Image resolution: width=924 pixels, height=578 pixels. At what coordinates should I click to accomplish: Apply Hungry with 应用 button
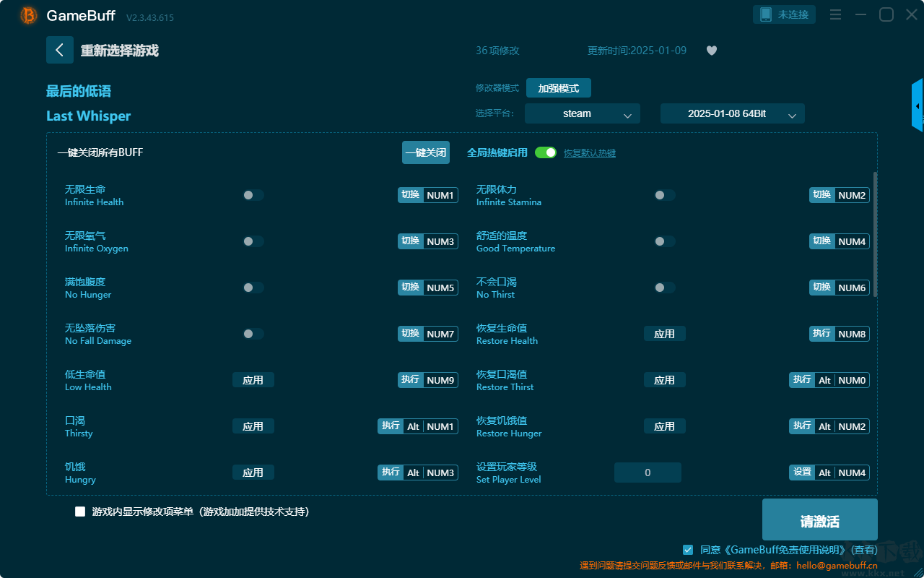pyautogui.click(x=253, y=473)
